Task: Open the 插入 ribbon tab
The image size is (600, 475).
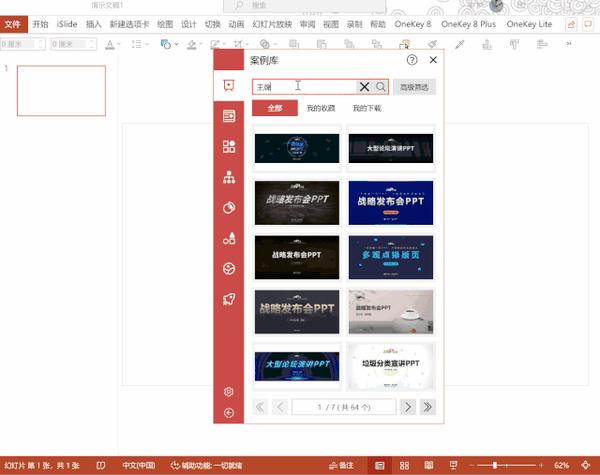Action: click(93, 24)
